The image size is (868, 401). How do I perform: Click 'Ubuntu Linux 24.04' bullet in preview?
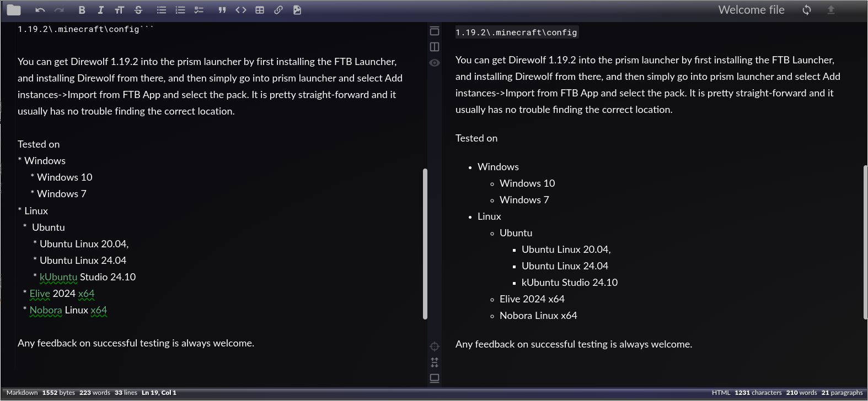pos(565,266)
